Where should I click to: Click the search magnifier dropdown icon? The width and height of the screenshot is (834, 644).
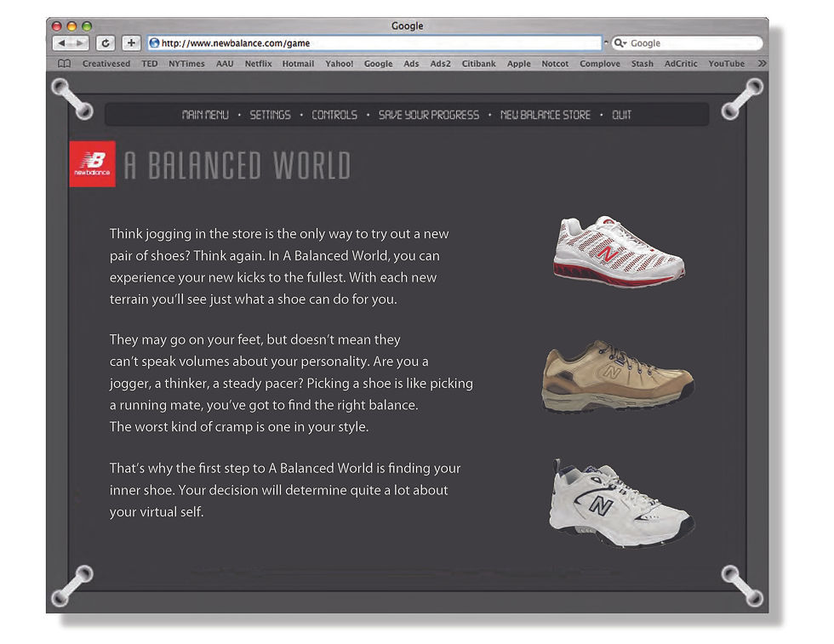point(620,43)
